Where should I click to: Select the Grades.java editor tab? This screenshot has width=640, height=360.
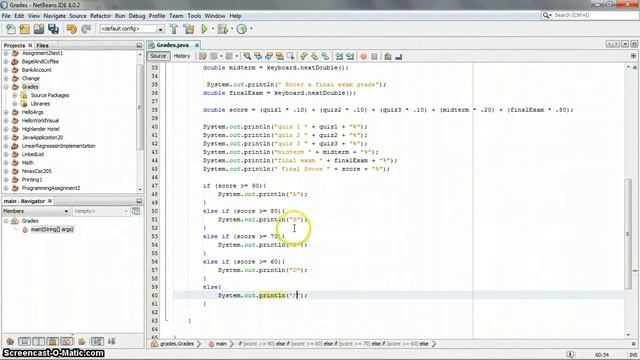pyautogui.click(x=173, y=45)
